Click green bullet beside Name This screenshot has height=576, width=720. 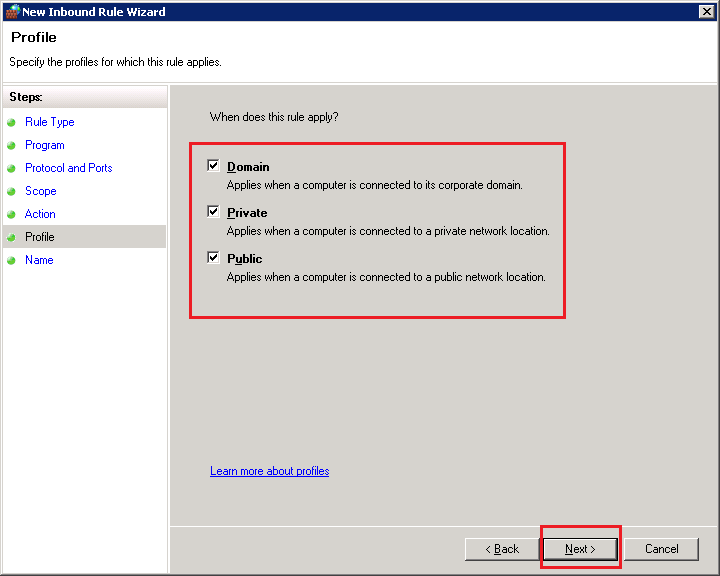click(x=11, y=260)
